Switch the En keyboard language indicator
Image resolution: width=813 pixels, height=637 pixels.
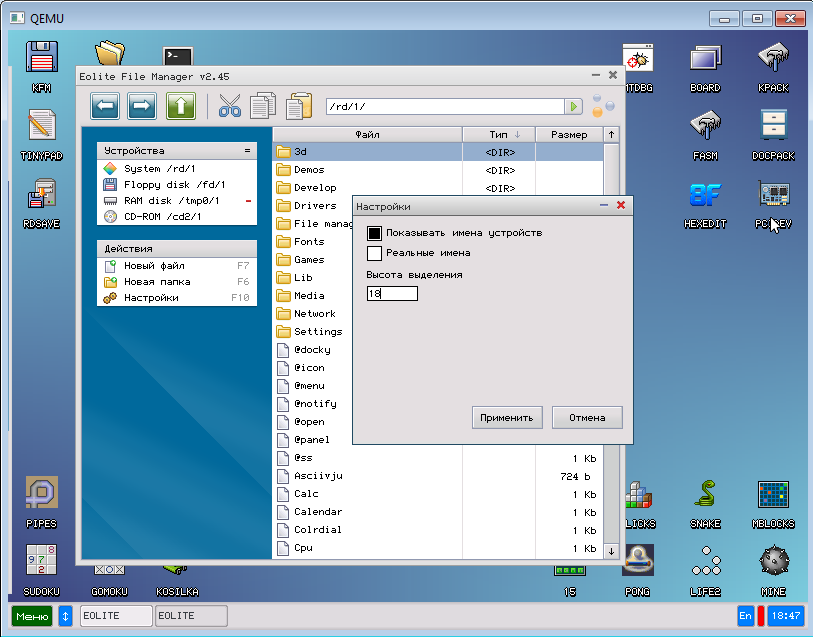(x=745, y=616)
